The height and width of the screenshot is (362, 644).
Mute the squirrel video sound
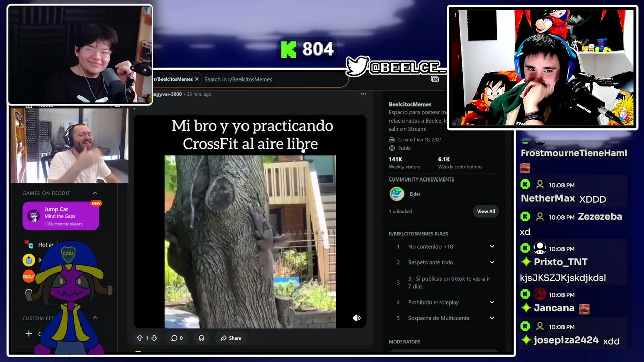(x=357, y=318)
